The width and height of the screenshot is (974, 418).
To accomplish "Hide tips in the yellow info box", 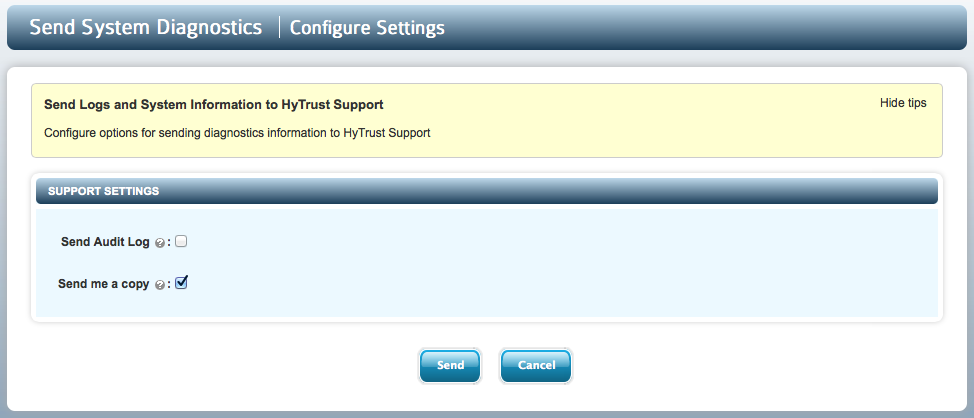I will [x=903, y=103].
